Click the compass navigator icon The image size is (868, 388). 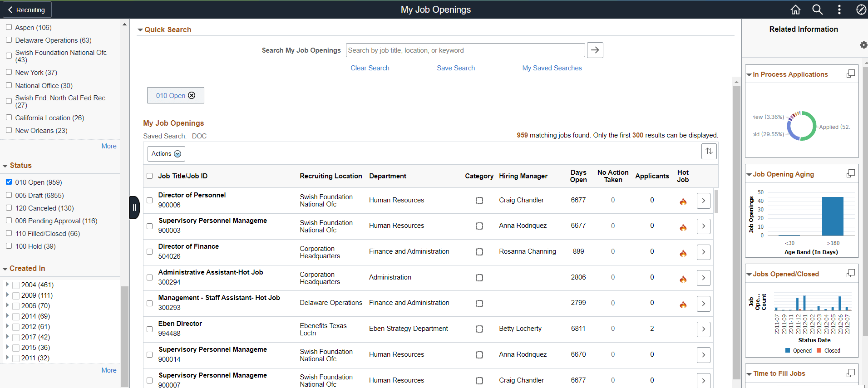(x=861, y=10)
